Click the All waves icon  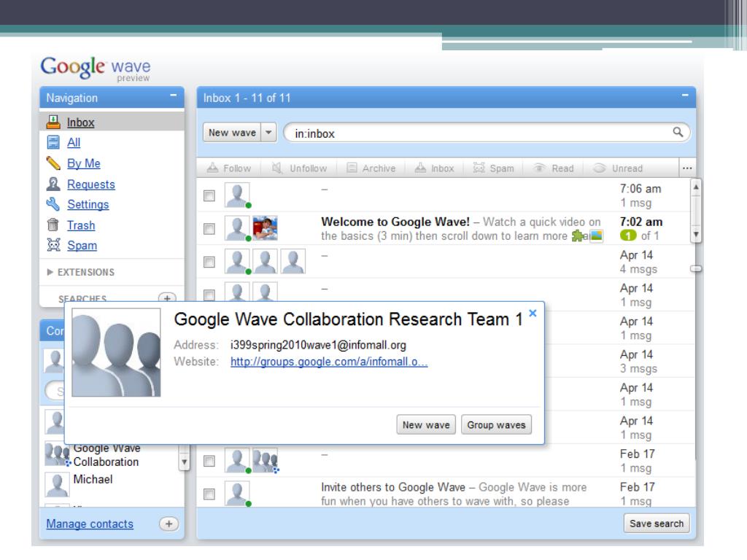pos(53,142)
